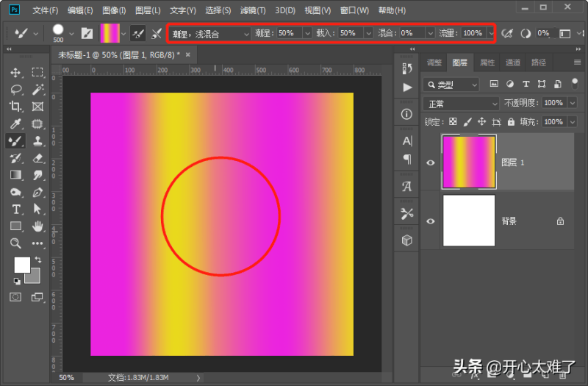
Task: Select the Clone Stamp tool
Action: point(37,141)
